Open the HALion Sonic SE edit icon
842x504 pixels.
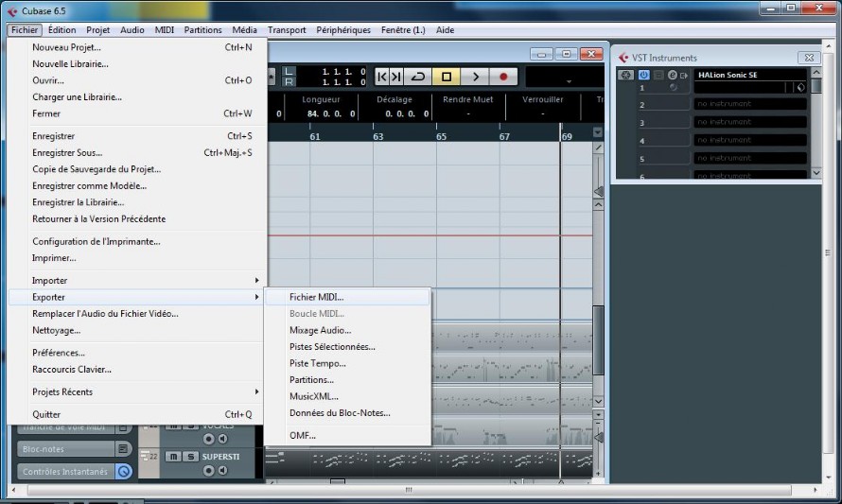673,75
